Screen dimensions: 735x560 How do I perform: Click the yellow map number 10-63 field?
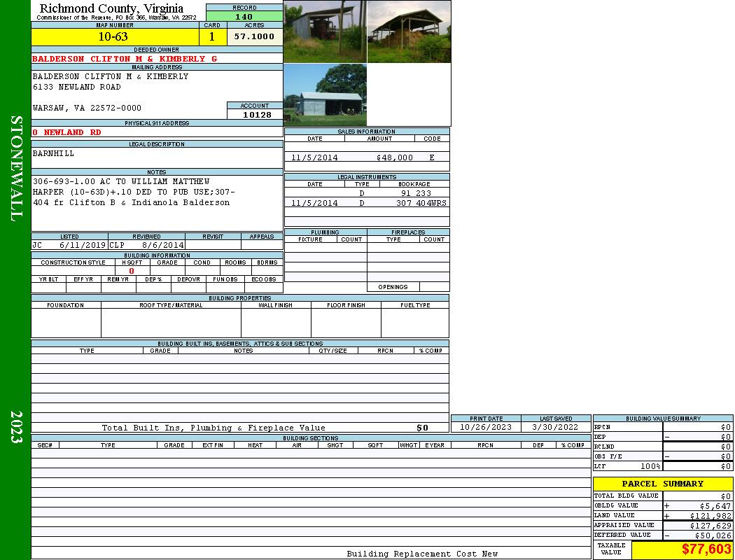coord(113,37)
